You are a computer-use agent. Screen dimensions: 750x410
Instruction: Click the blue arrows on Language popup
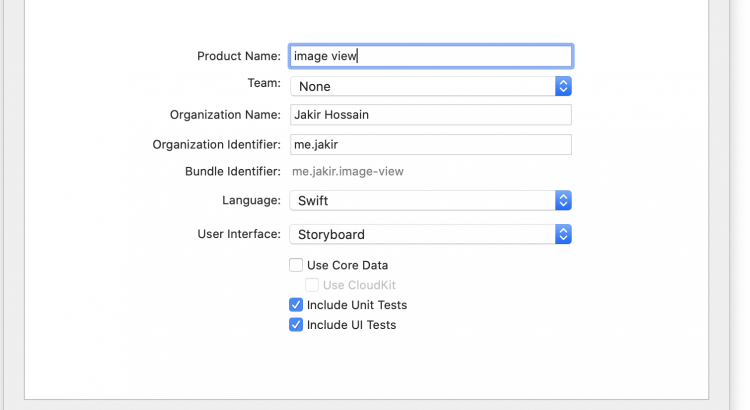pos(563,200)
